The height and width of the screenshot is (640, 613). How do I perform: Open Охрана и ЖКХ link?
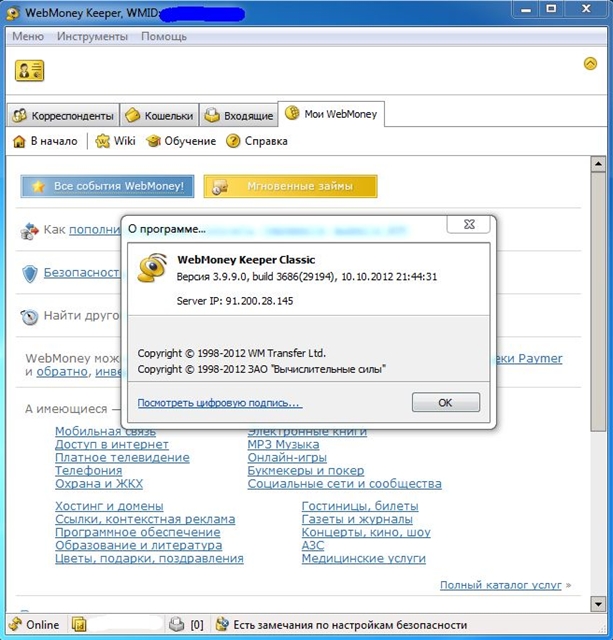[99, 484]
